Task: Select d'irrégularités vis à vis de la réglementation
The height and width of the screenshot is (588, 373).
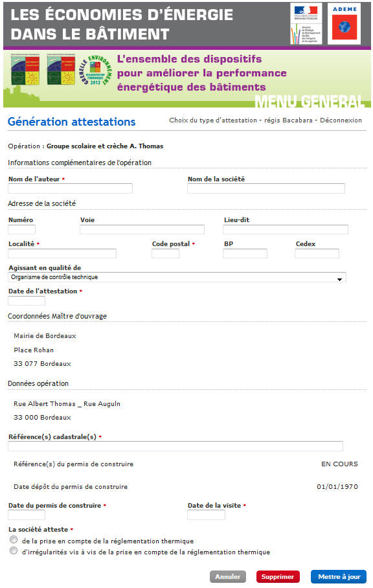Action: (x=13, y=551)
